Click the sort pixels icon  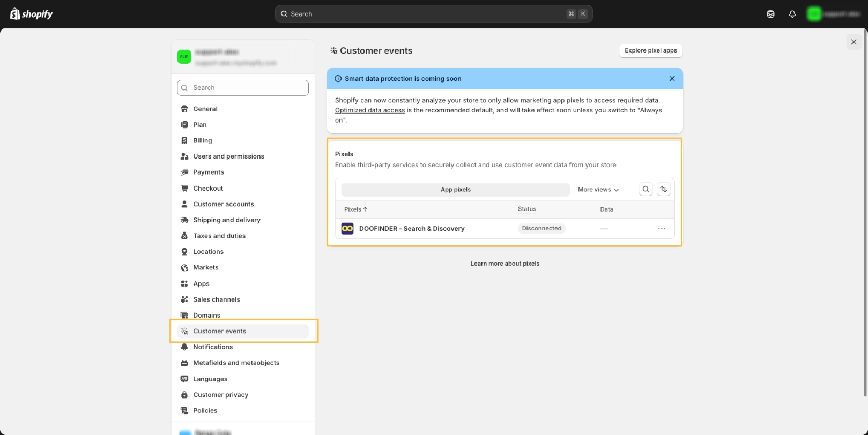point(664,189)
